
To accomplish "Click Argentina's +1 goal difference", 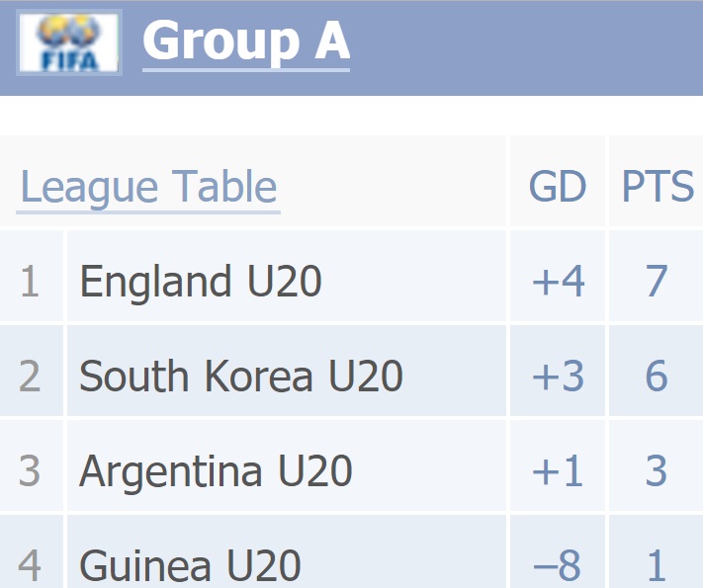I will point(558,470).
